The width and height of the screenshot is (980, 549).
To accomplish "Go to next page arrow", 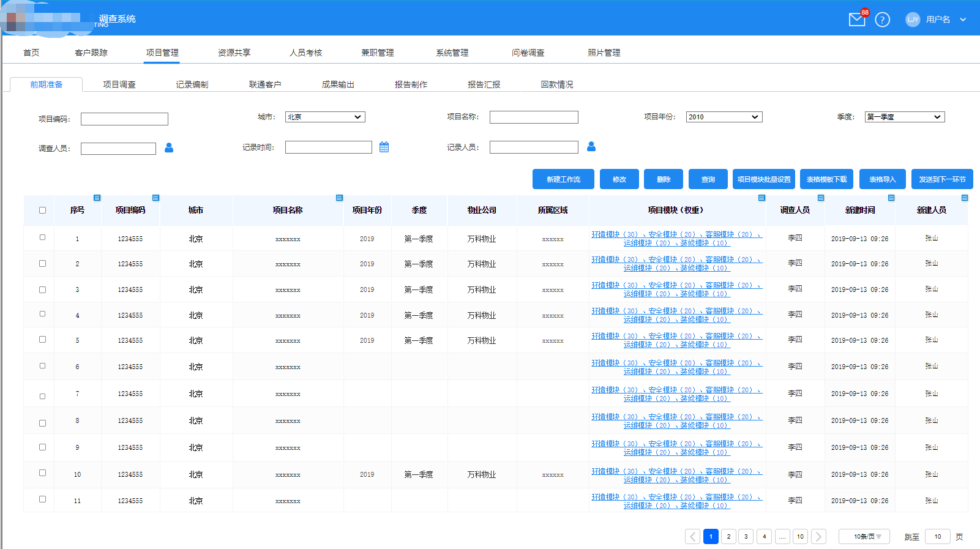I will [x=818, y=537].
